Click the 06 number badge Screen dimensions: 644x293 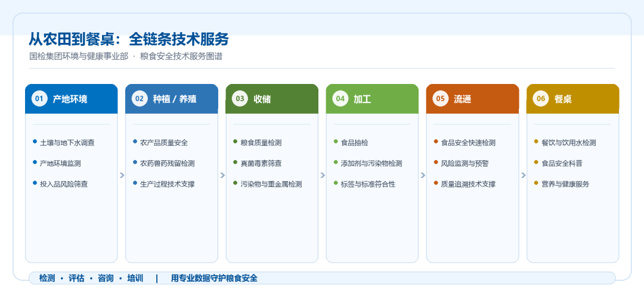pos(541,98)
